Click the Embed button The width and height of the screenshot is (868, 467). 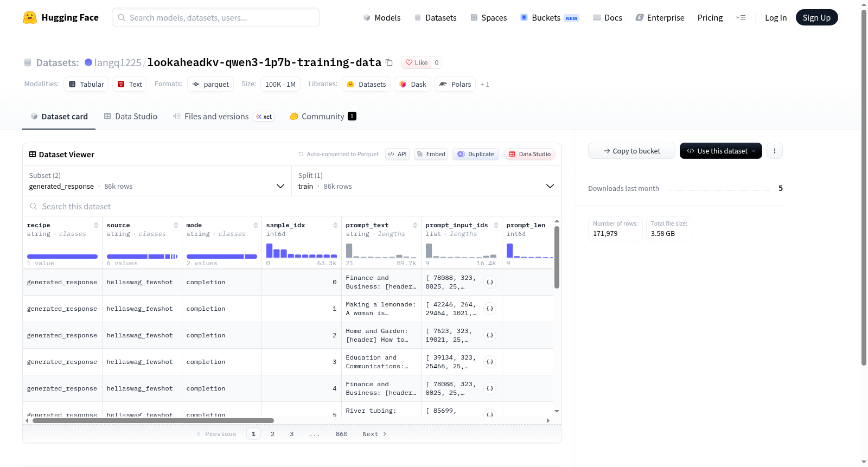[x=431, y=154]
